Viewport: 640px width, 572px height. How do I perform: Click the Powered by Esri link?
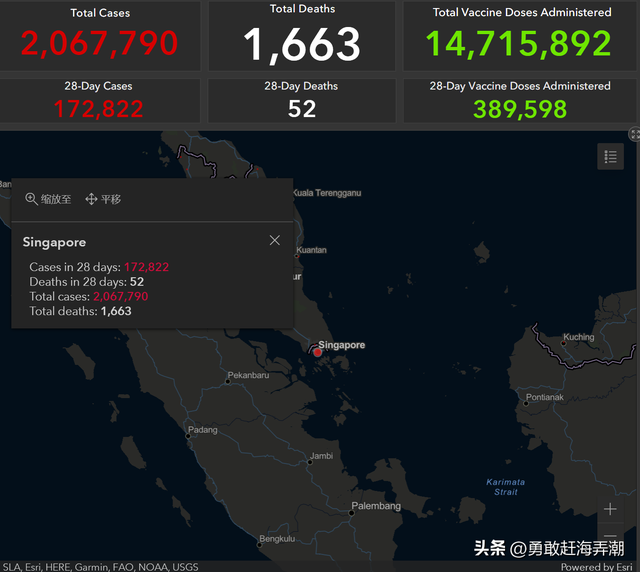[595, 567]
